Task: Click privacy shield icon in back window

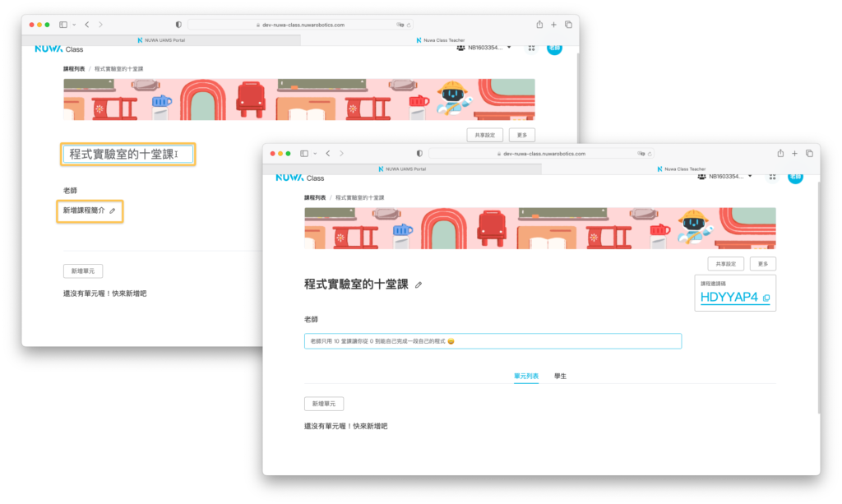Action: pos(178,25)
